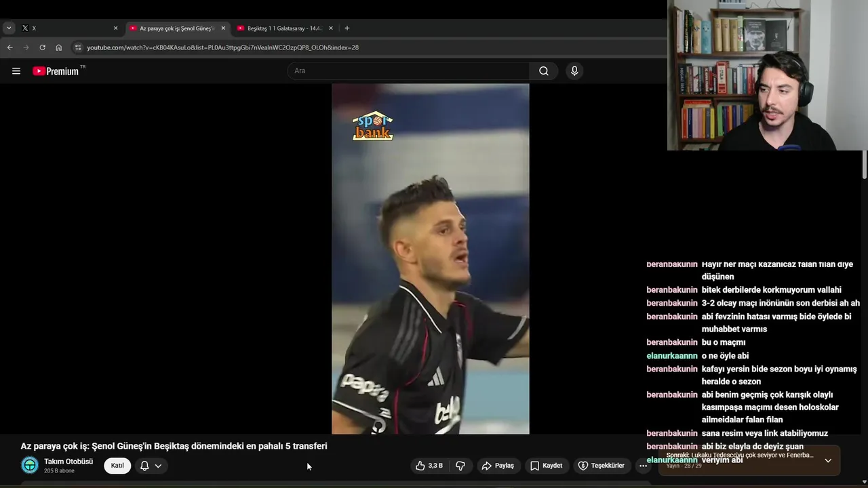Open the tab search dropdown arrow
The width and height of the screenshot is (868, 488).
click(9, 28)
